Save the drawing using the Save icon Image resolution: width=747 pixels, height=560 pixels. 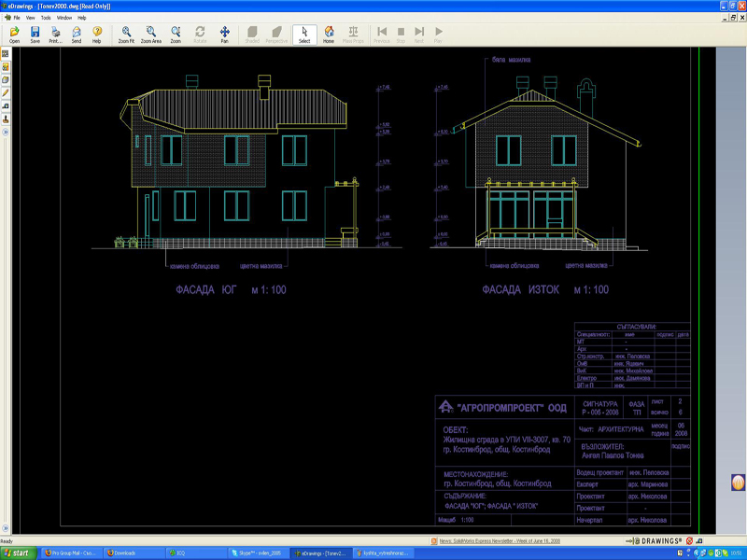[x=35, y=35]
